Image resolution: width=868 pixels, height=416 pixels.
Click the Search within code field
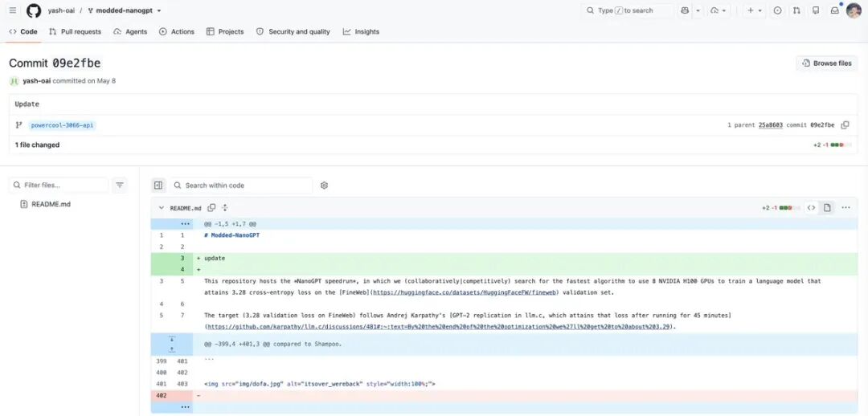tap(241, 186)
